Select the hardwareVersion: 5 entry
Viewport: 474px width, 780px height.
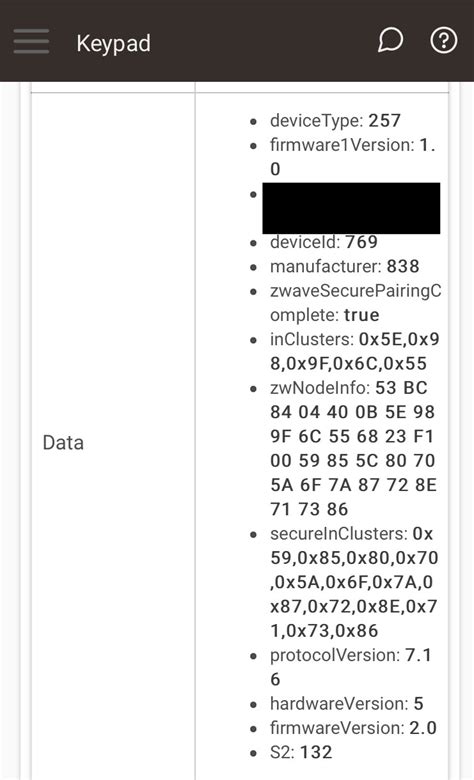click(347, 703)
